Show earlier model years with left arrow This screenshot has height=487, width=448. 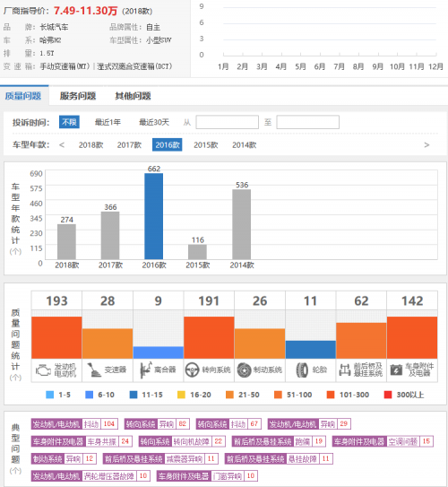(62, 144)
